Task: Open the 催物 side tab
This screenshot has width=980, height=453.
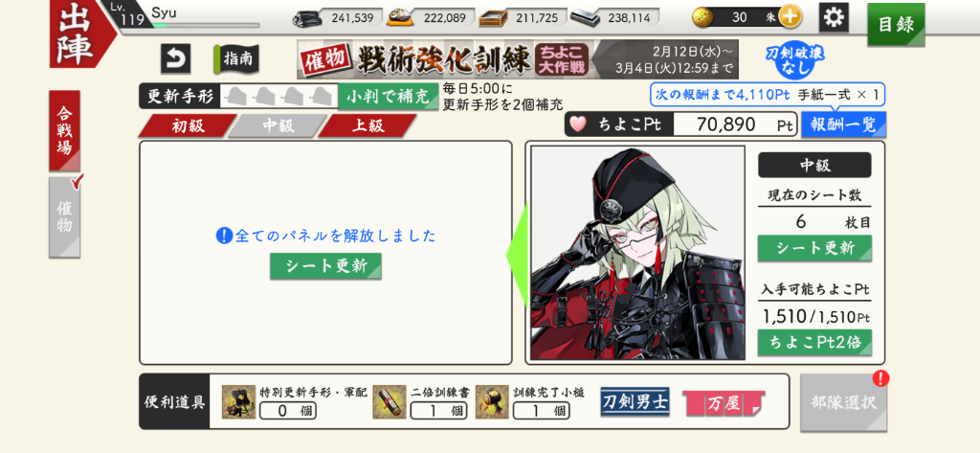Action: click(x=64, y=217)
